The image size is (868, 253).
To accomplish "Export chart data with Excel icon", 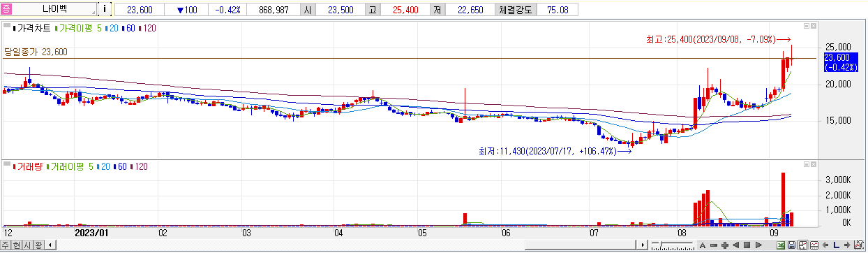I will click(781, 245).
